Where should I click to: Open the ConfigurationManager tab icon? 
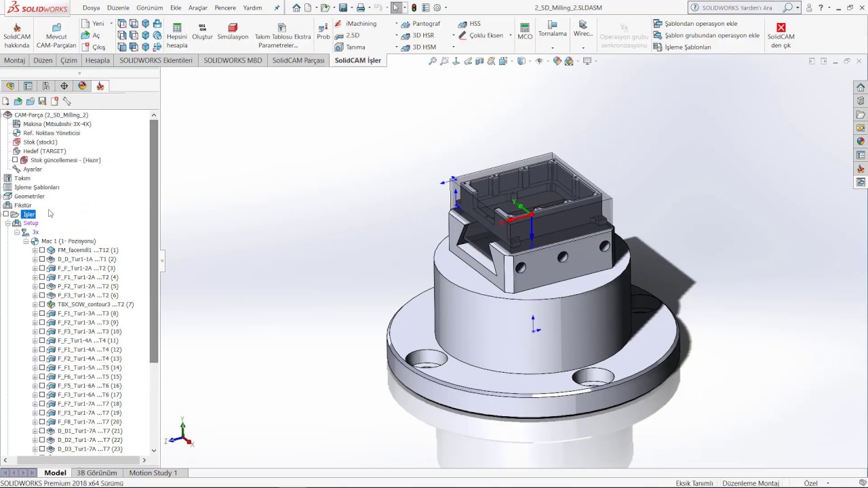[46, 86]
